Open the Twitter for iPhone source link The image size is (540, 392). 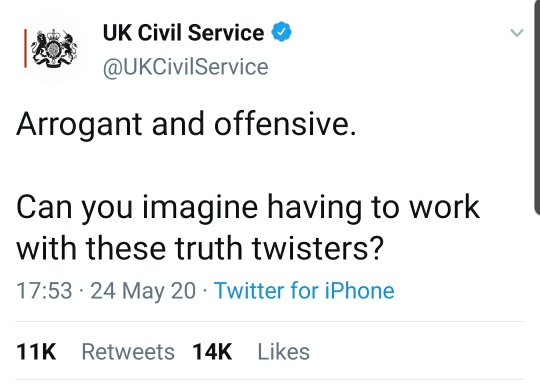point(304,290)
